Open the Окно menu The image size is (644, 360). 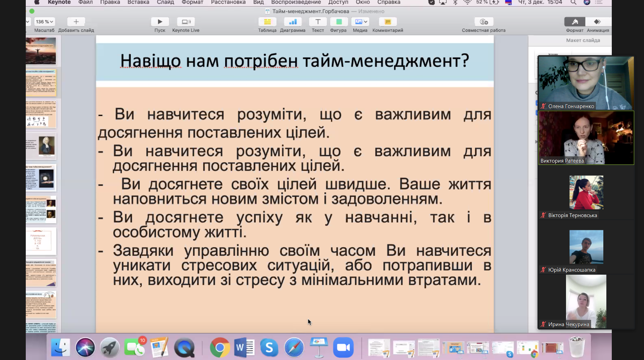pyautogui.click(x=363, y=2)
